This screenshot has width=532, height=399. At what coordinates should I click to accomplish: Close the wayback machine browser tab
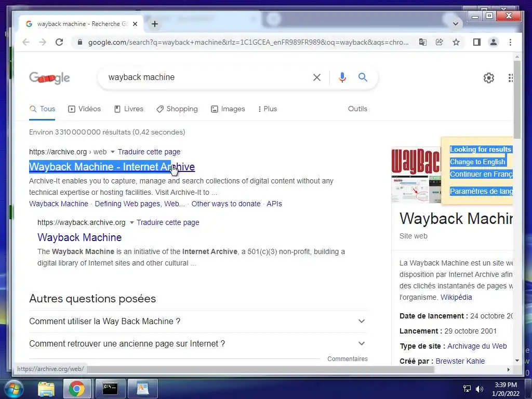(135, 24)
